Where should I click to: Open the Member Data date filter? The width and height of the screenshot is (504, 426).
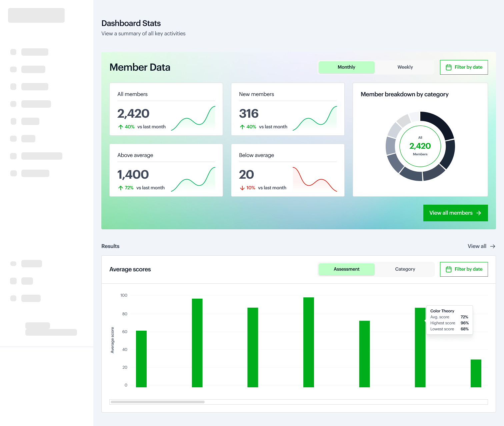(464, 67)
